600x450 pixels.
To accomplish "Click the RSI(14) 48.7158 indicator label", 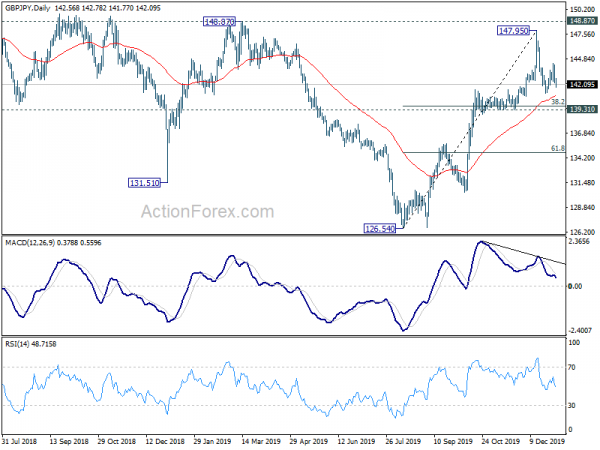I will click(x=31, y=344).
